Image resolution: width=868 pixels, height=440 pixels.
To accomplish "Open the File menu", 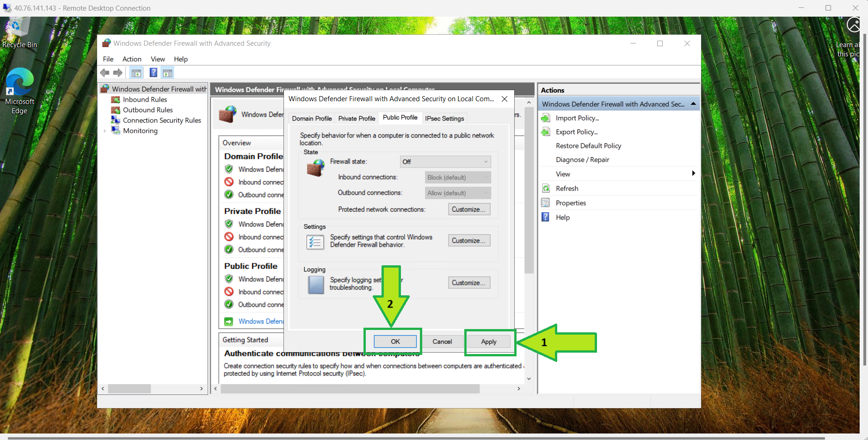I will click(x=108, y=59).
